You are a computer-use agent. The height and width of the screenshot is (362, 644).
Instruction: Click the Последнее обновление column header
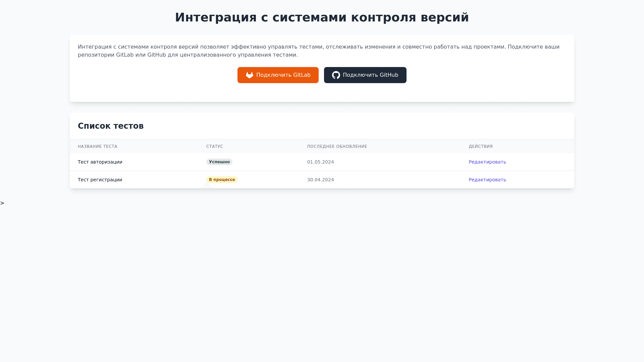[337, 146]
